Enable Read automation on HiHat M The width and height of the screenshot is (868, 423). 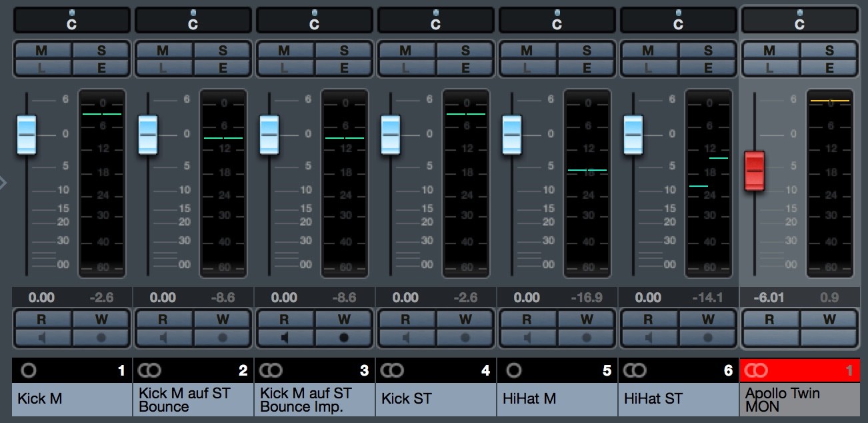(527, 320)
